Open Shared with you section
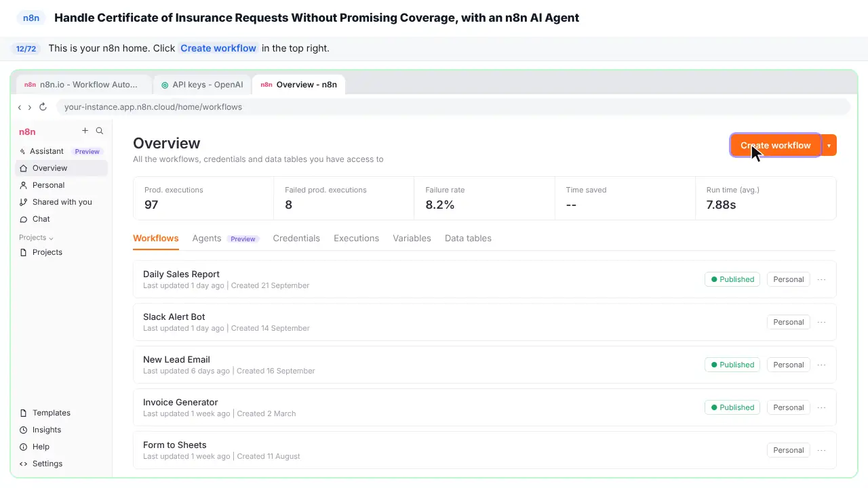868x488 pixels. coord(61,202)
